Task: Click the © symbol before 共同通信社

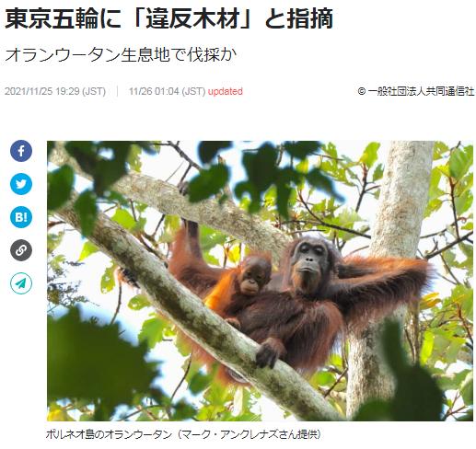Action: tap(362, 91)
